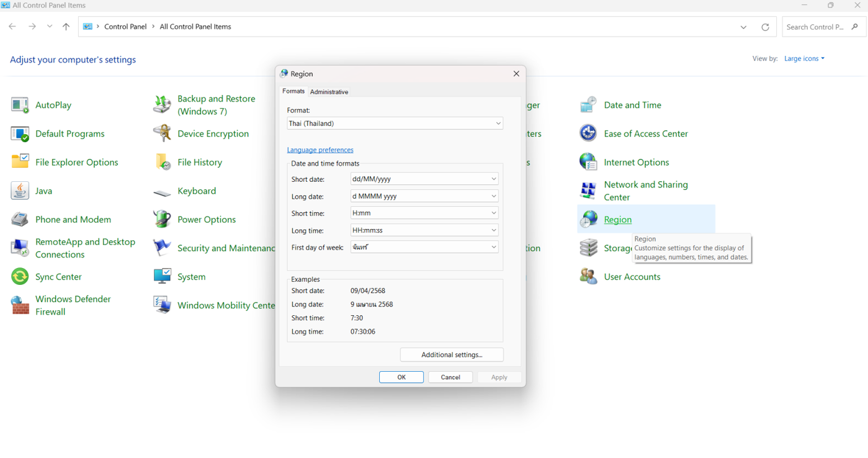This screenshot has width=868, height=458.
Task: Open the Sync Center icon
Action: pyautogui.click(x=20, y=276)
